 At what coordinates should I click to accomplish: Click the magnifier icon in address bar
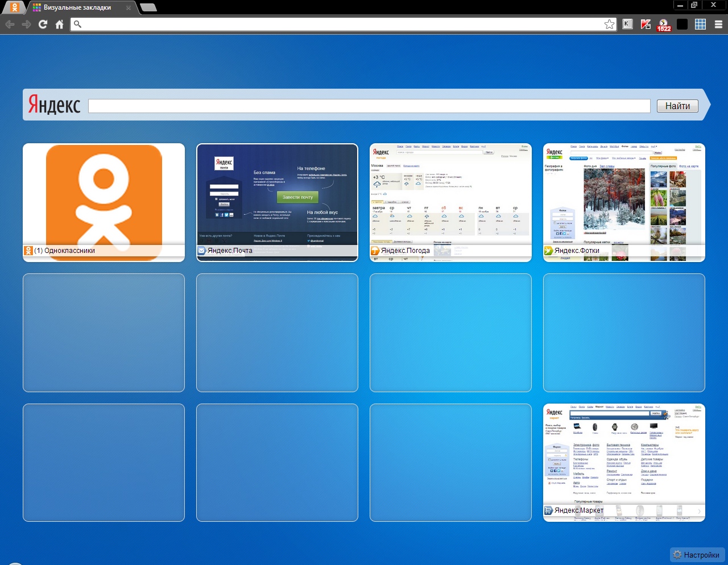pos(78,24)
